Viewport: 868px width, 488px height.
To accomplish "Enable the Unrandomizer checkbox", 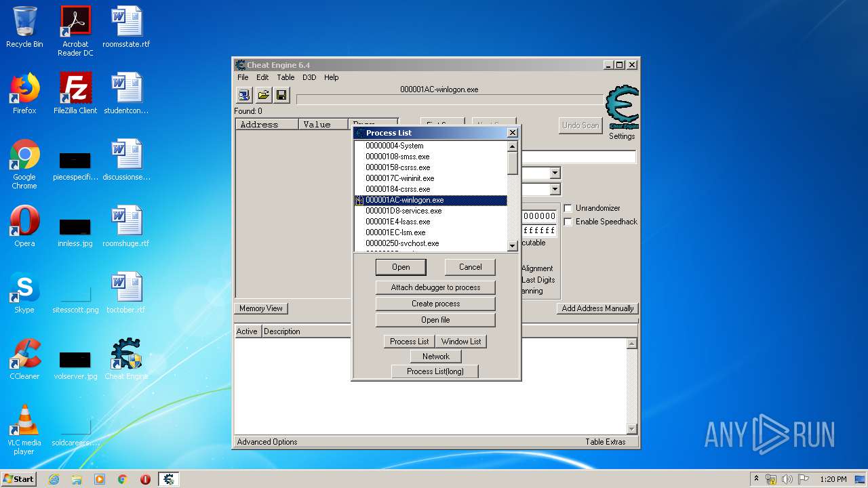I will (568, 208).
